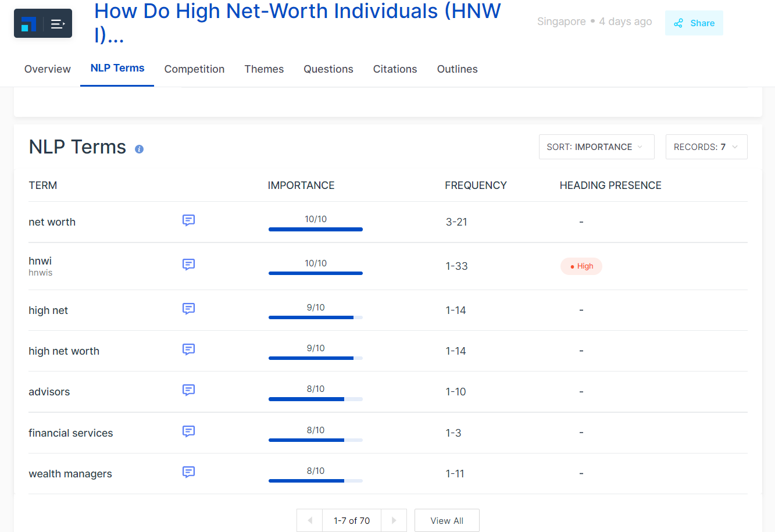Image resolution: width=775 pixels, height=532 pixels.
Task: Open the Overview tab
Action: tap(48, 69)
